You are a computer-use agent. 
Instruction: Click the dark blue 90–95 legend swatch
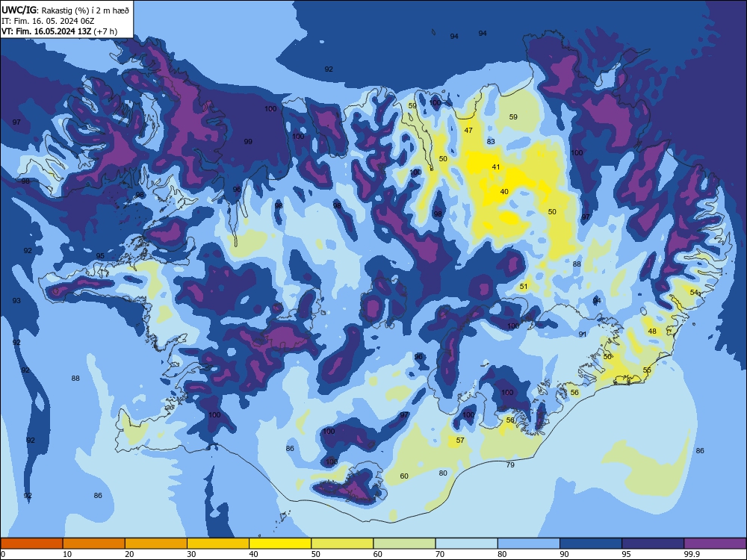[x=591, y=544]
